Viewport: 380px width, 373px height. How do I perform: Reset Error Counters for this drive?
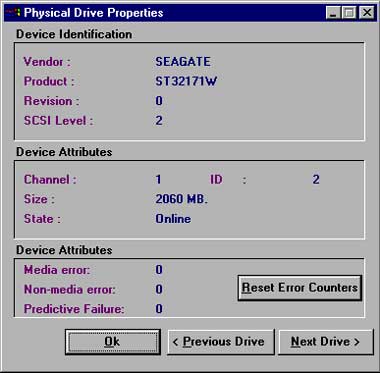pyautogui.click(x=300, y=288)
